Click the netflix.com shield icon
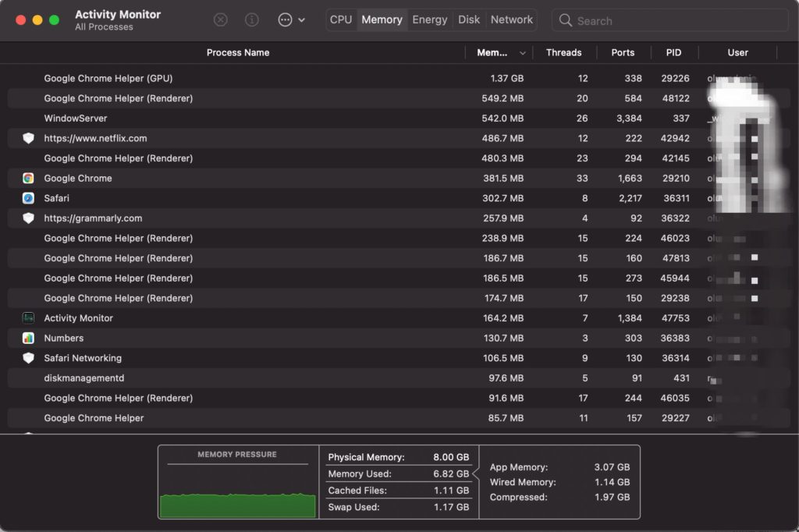The height and width of the screenshot is (532, 799). click(29, 137)
